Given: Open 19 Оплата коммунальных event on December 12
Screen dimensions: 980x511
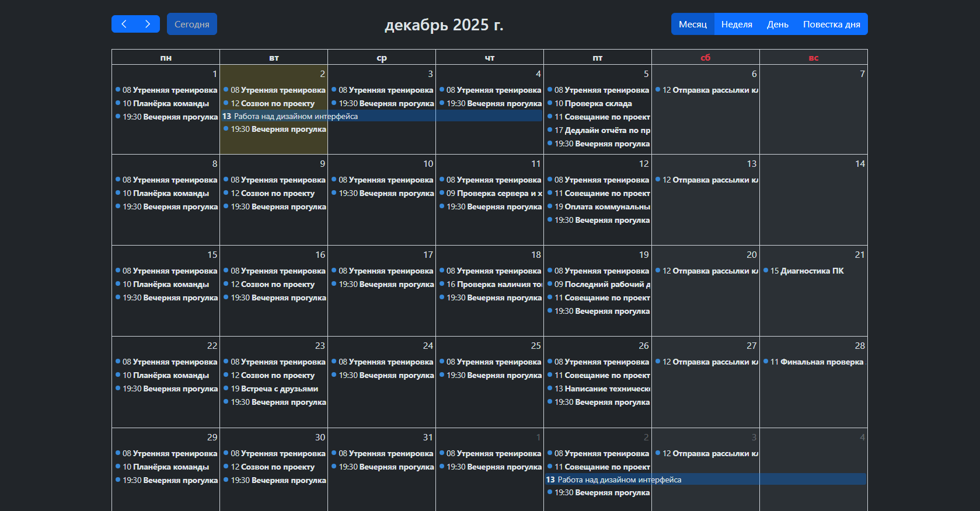Looking at the screenshot, I should click(598, 206).
